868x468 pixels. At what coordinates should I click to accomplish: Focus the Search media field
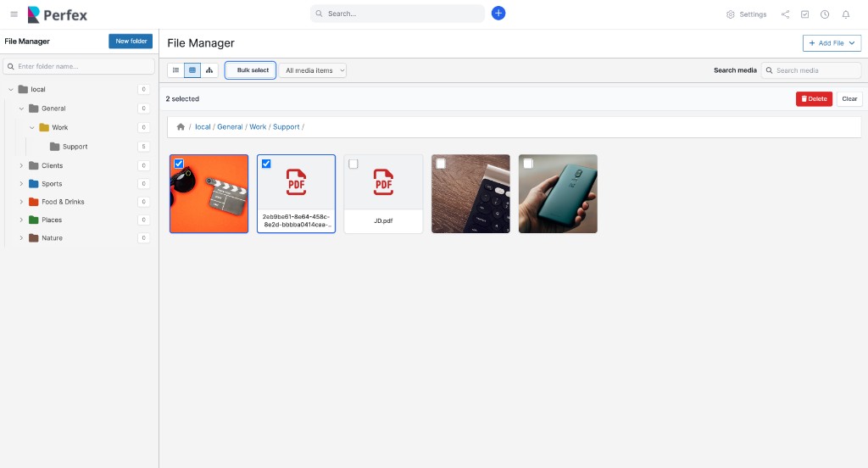click(x=811, y=70)
